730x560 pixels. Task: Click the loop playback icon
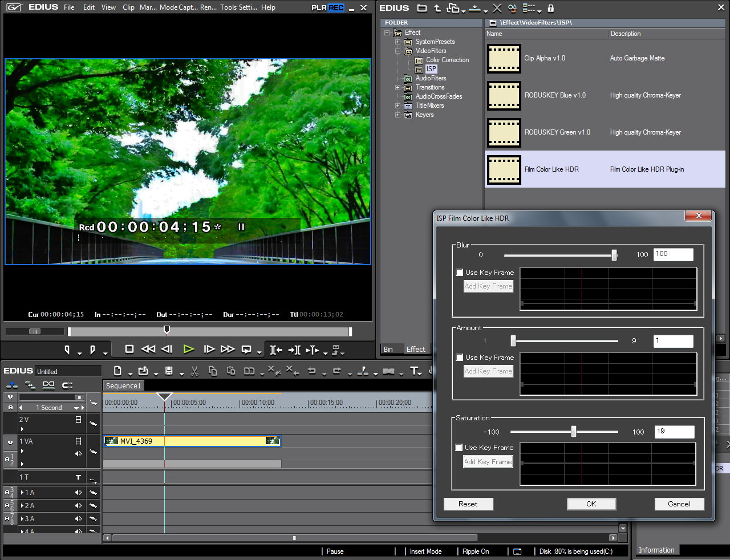coord(246,349)
